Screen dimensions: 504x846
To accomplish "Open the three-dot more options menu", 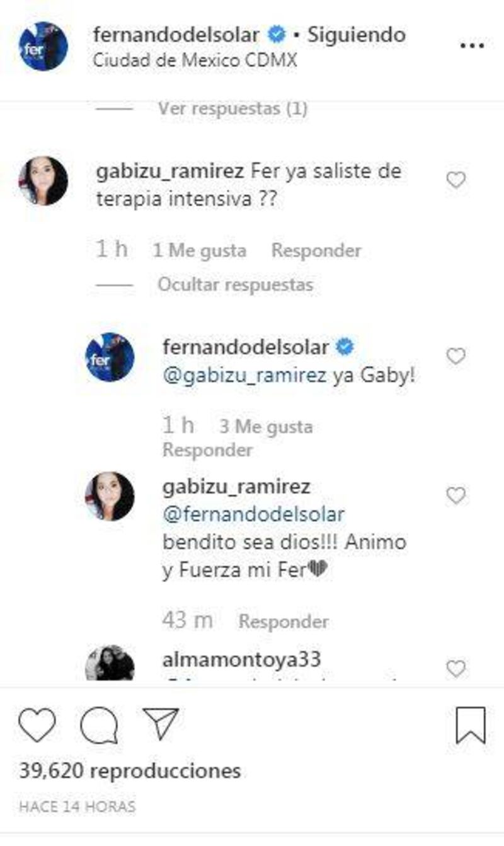I will [471, 46].
